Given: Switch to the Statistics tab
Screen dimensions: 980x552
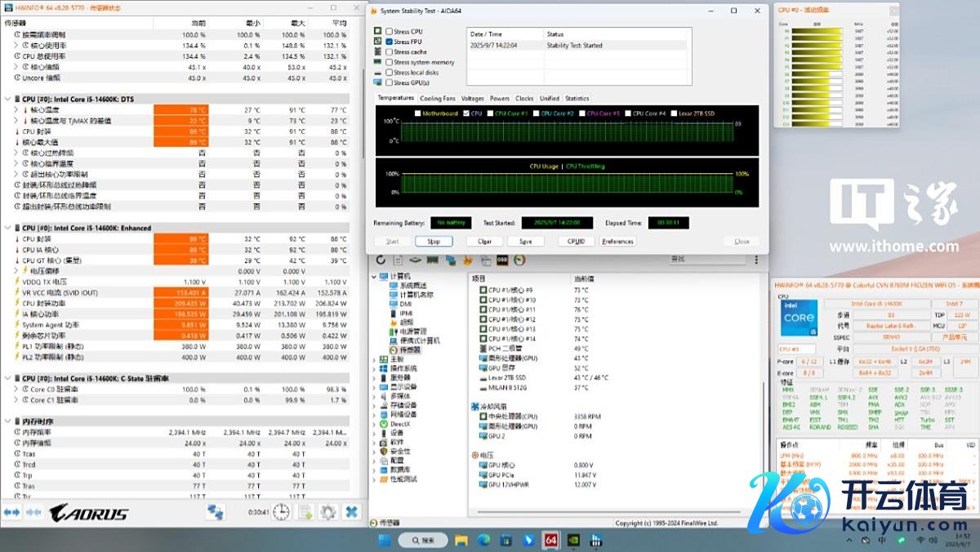Looking at the screenshot, I should point(577,98).
